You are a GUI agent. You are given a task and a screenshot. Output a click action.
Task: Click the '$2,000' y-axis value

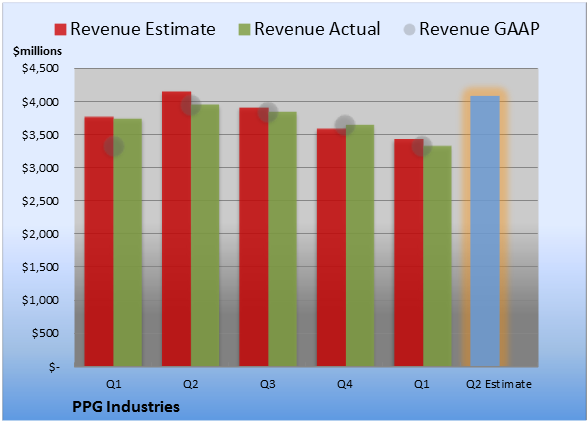(40, 234)
